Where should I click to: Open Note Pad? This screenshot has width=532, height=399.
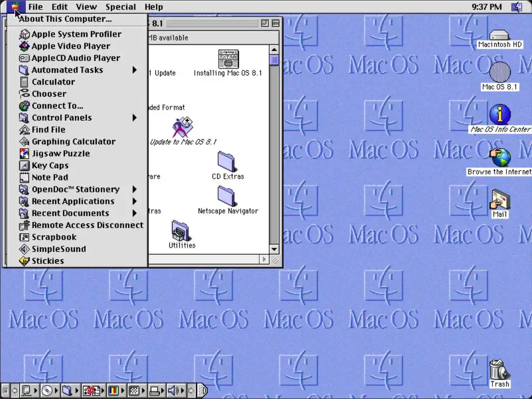coord(77,177)
